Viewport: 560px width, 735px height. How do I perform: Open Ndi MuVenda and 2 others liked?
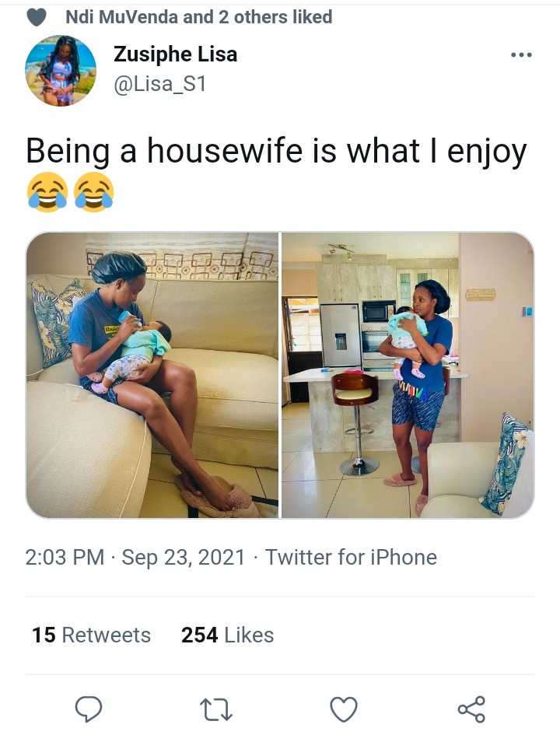[x=198, y=17]
